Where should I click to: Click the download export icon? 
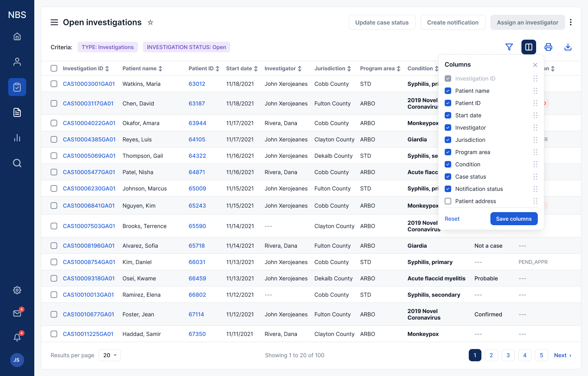(568, 47)
